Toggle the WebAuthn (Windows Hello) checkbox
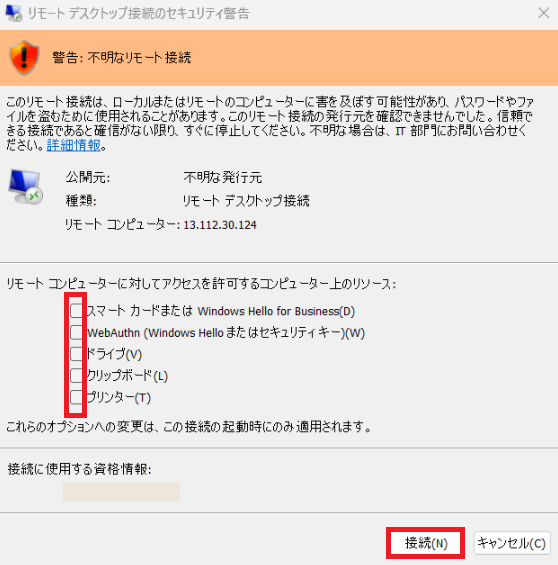558x565 pixels. [x=76, y=332]
